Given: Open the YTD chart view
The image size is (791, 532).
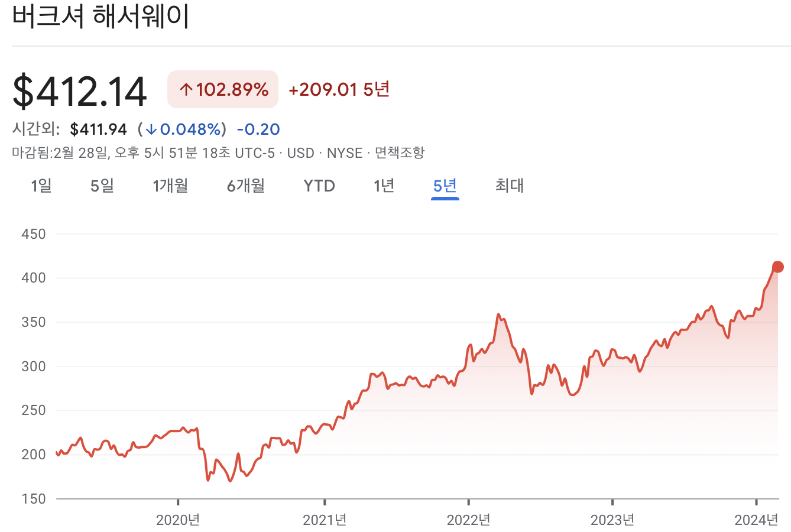Looking at the screenshot, I should (x=319, y=186).
